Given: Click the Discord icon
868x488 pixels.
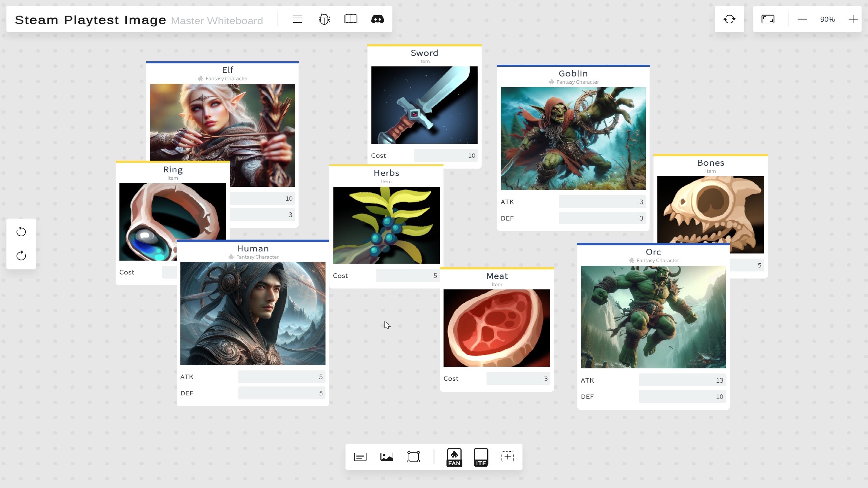Looking at the screenshot, I should pos(377,19).
